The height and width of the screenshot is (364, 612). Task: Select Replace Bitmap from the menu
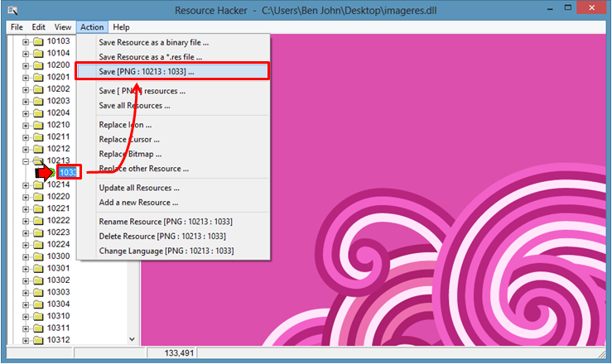pyautogui.click(x=130, y=154)
